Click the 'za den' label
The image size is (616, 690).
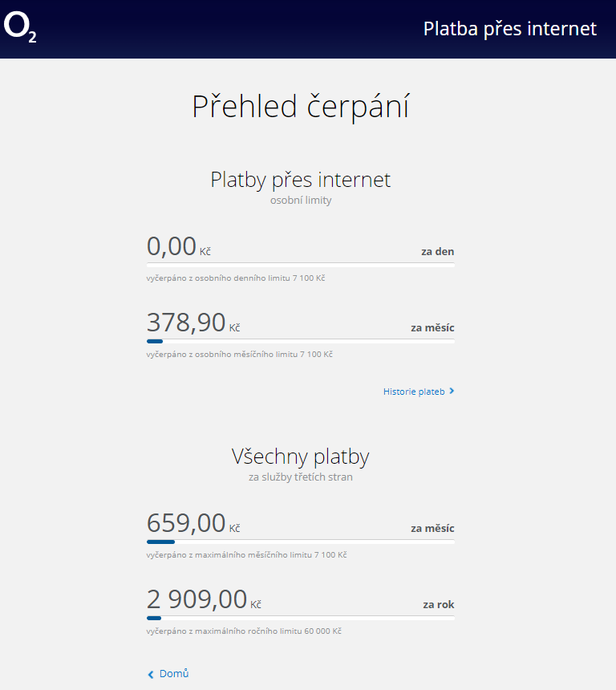[x=437, y=251]
